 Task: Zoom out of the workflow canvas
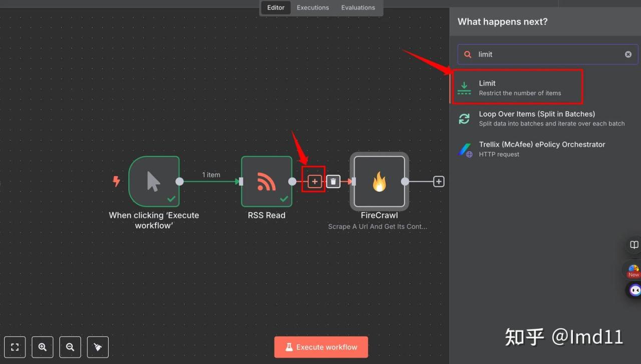[x=70, y=347]
